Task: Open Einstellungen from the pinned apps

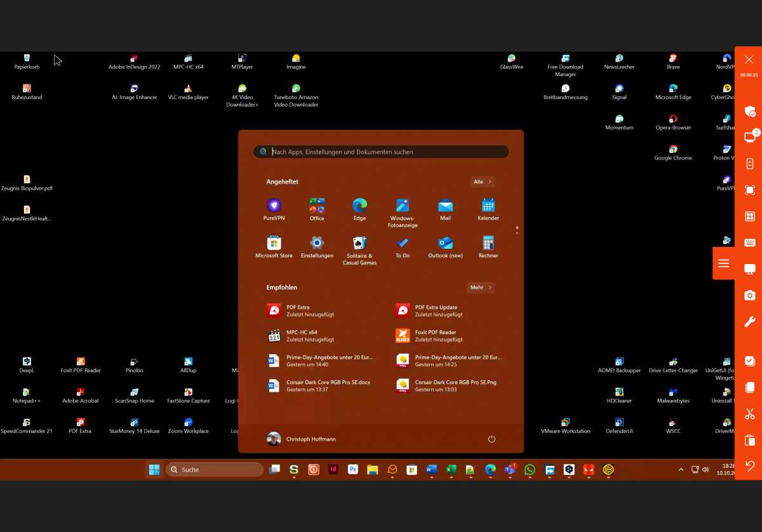Action: (317, 247)
